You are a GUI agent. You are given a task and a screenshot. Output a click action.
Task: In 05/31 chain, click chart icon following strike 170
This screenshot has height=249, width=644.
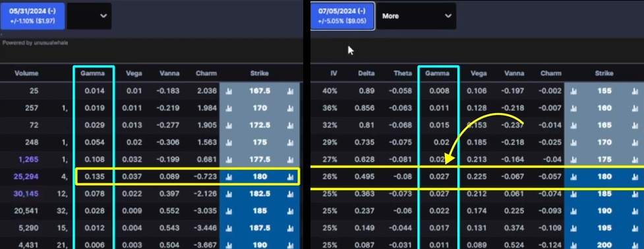pos(291,108)
